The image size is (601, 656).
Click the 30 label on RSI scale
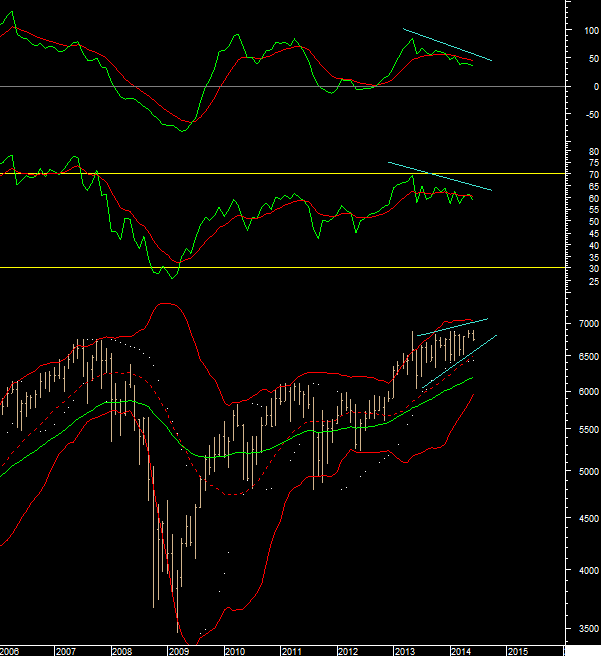594,269
